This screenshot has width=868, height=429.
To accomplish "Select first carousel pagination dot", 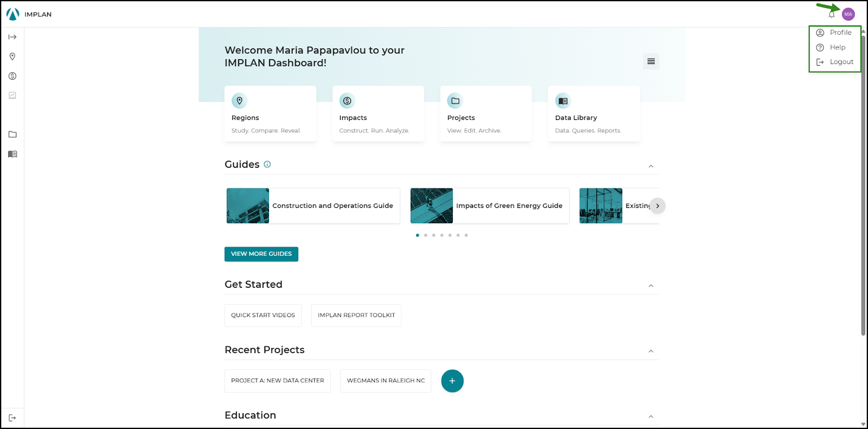I will pos(417,235).
